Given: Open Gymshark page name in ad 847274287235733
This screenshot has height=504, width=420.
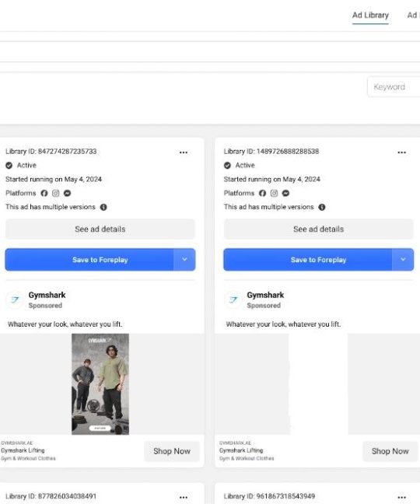Looking at the screenshot, I should click(x=47, y=295).
